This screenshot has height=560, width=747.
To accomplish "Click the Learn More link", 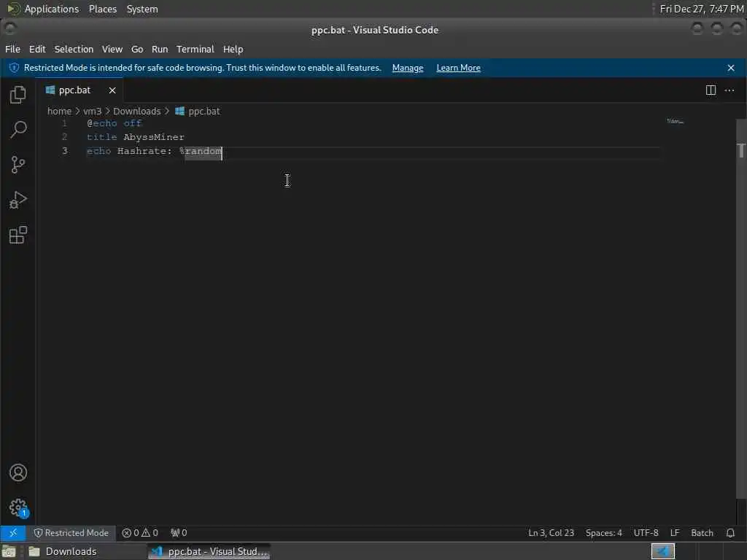I will point(458,68).
